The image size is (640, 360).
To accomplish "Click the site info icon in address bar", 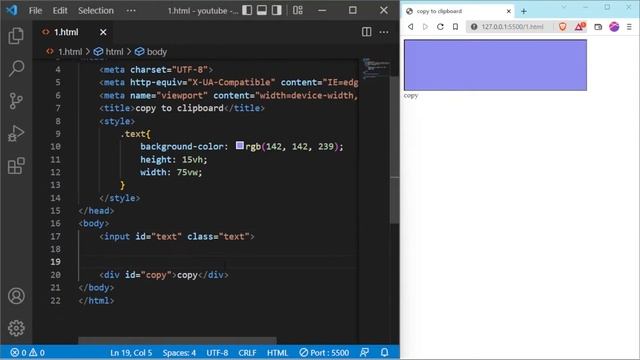I will pyautogui.click(x=473, y=27).
